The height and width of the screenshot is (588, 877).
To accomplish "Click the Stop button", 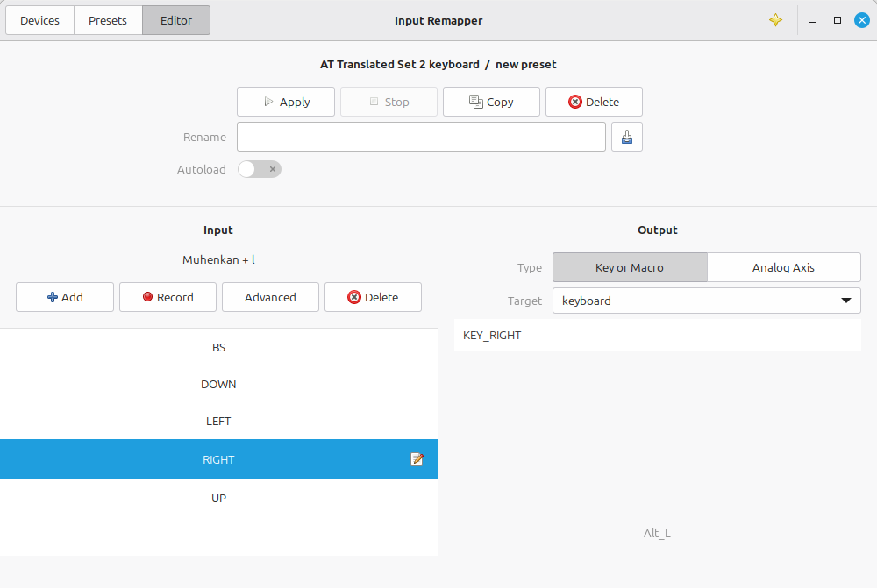I will click(389, 102).
